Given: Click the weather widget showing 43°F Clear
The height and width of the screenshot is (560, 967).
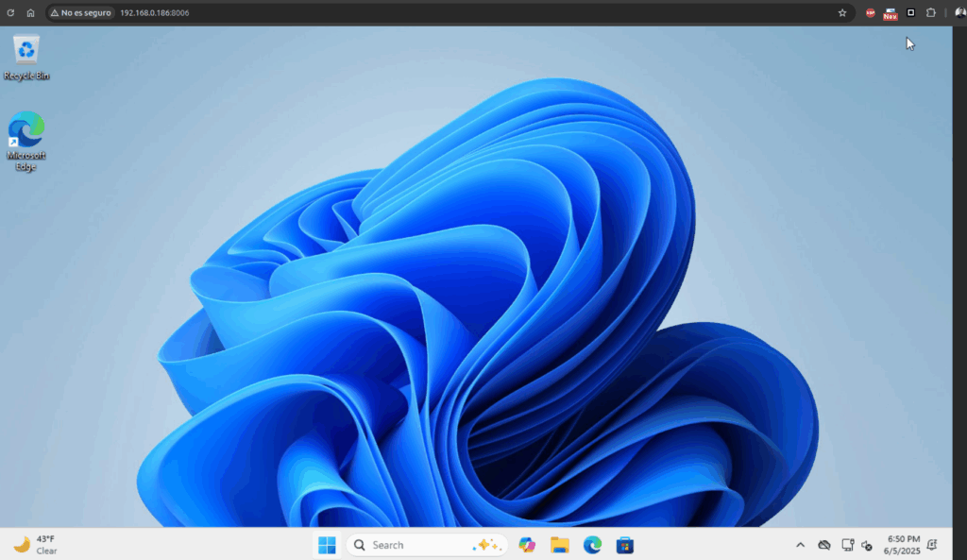Looking at the screenshot, I should pos(38,545).
